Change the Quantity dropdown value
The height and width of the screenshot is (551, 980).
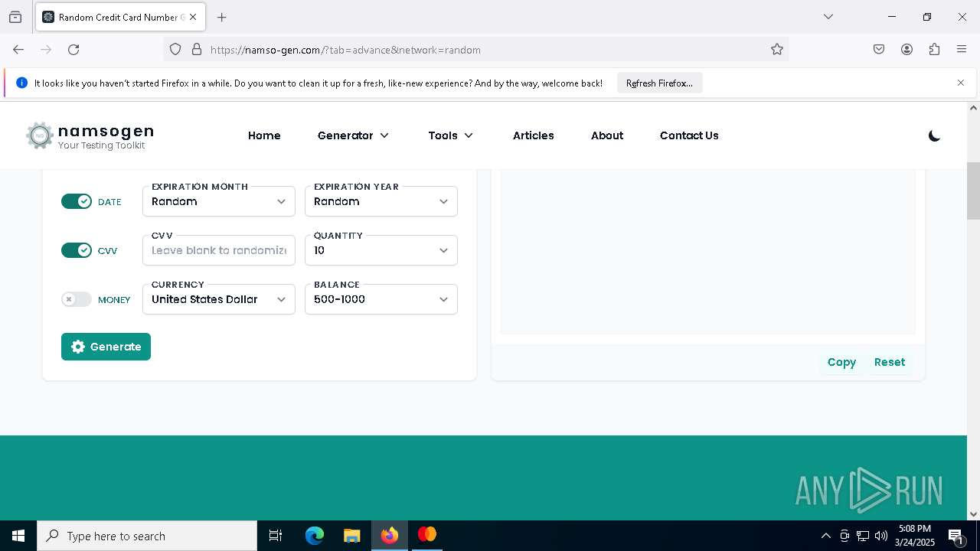pos(381,250)
